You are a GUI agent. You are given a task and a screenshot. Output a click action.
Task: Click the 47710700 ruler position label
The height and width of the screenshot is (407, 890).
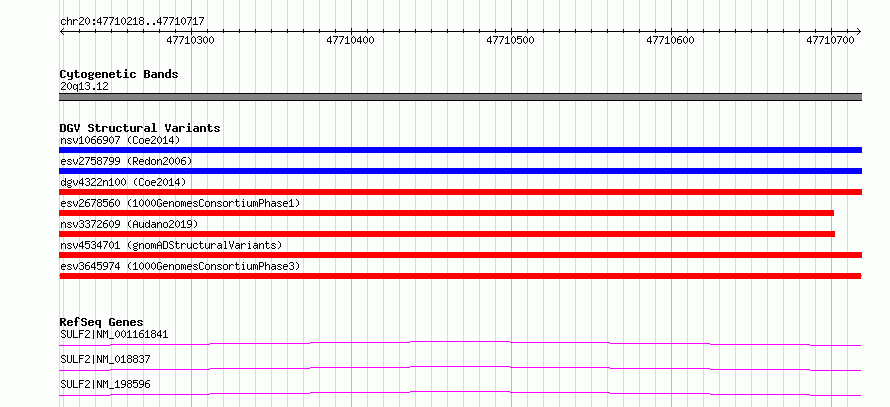831,41
